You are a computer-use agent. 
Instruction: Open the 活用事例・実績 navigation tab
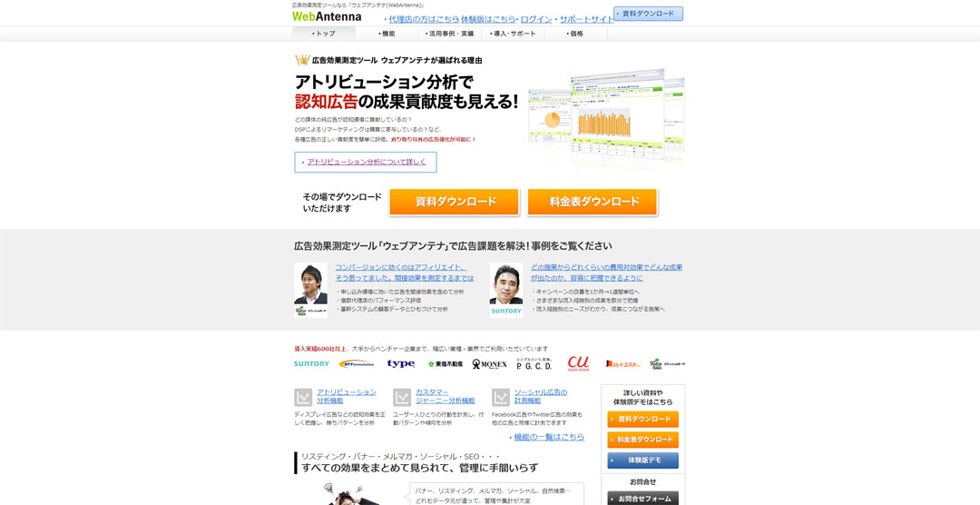click(x=449, y=34)
